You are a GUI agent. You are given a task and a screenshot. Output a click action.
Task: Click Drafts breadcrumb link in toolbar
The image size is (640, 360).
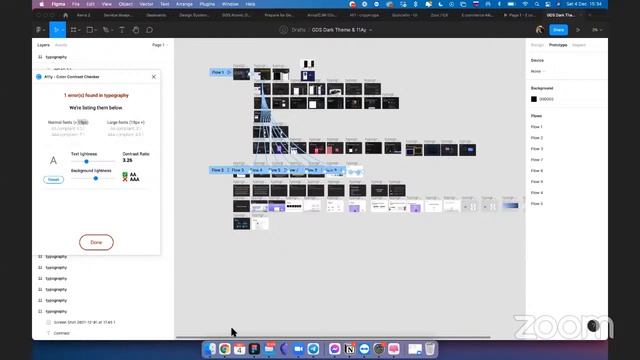[x=299, y=30]
